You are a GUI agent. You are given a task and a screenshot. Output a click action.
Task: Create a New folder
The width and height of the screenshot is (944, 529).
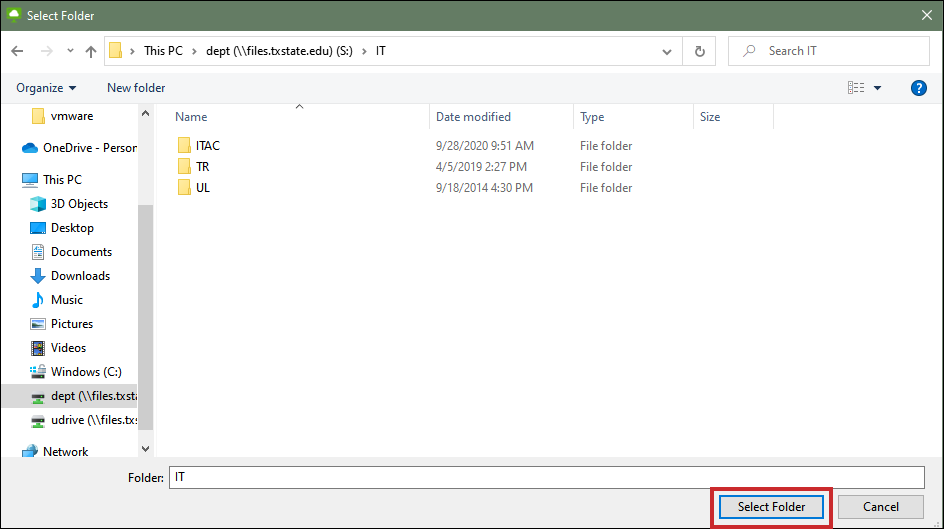pyautogui.click(x=136, y=88)
